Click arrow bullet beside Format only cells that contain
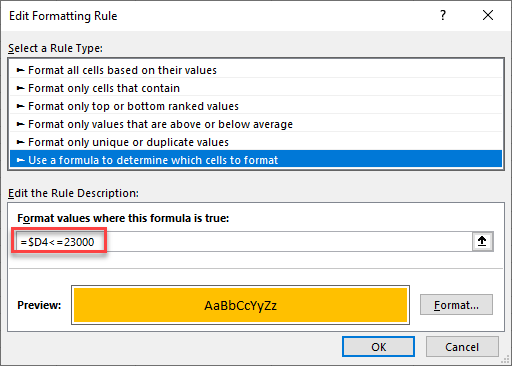 pos(21,88)
